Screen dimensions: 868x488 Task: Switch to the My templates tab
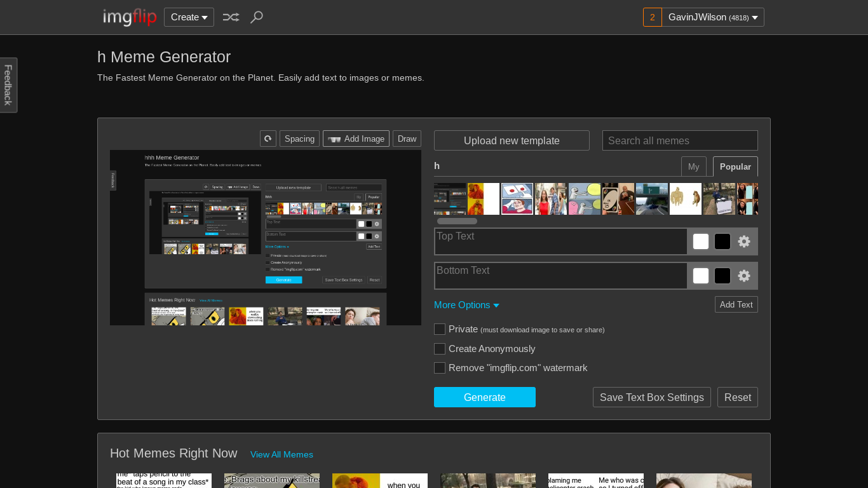(693, 166)
